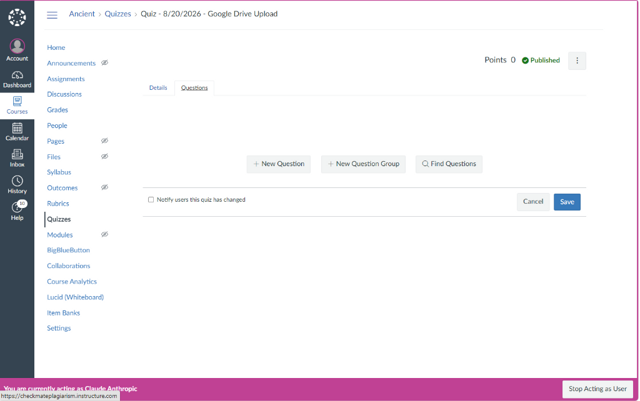Viewport: 640px width, 401px height.
Task: Open Calendar in global navigation
Action: click(x=17, y=132)
